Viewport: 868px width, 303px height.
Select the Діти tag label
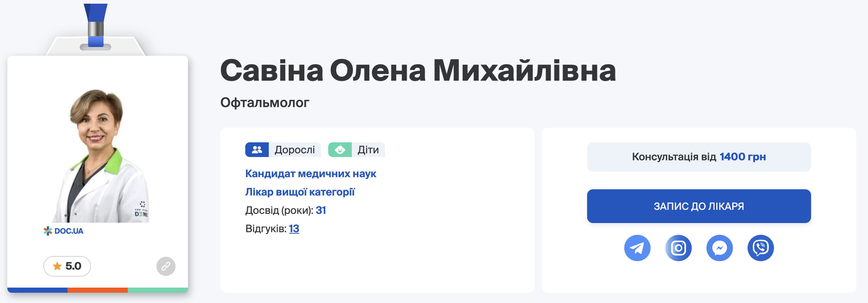pos(368,150)
